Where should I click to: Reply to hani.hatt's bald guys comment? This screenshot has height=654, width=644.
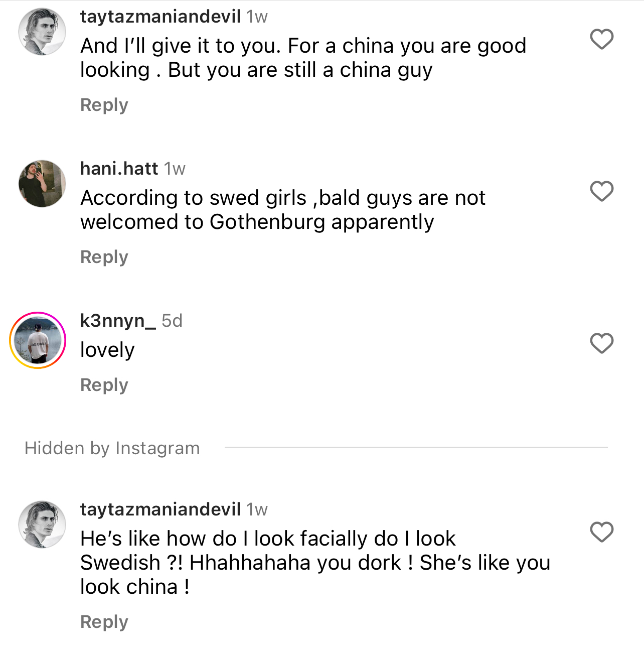tap(104, 257)
